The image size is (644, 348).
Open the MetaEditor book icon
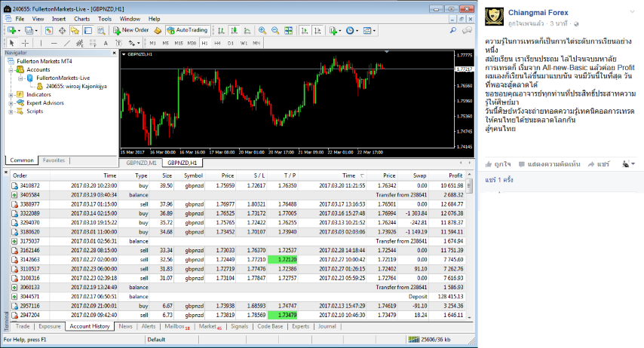(158, 30)
